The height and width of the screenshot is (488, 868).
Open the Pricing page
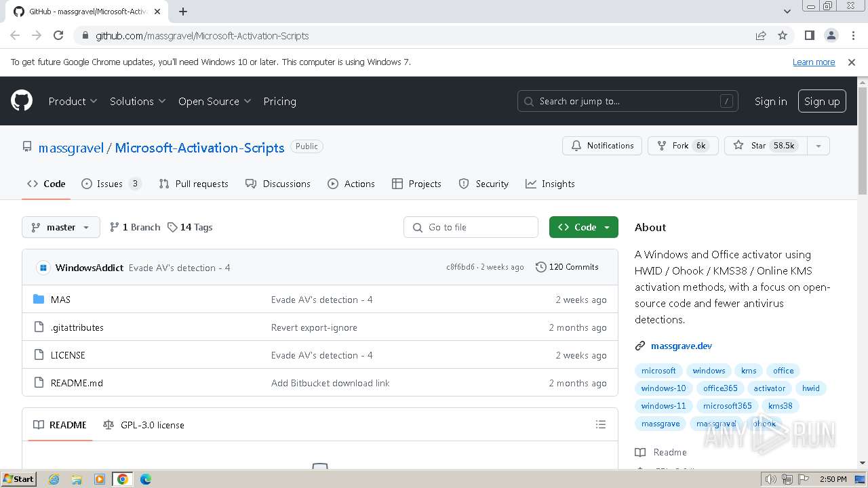pos(279,101)
